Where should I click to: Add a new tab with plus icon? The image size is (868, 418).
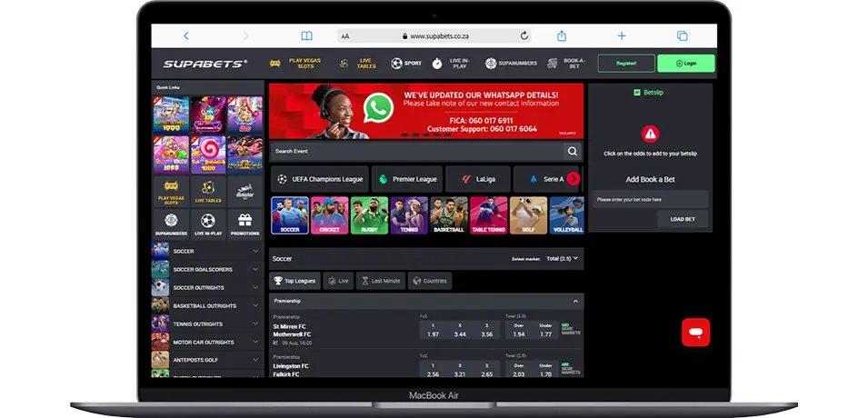(622, 36)
